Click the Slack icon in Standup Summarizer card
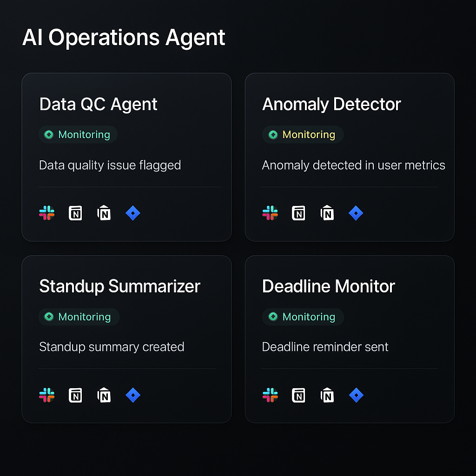Image resolution: width=476 pixels, height=476 pixels. point(46,395)
